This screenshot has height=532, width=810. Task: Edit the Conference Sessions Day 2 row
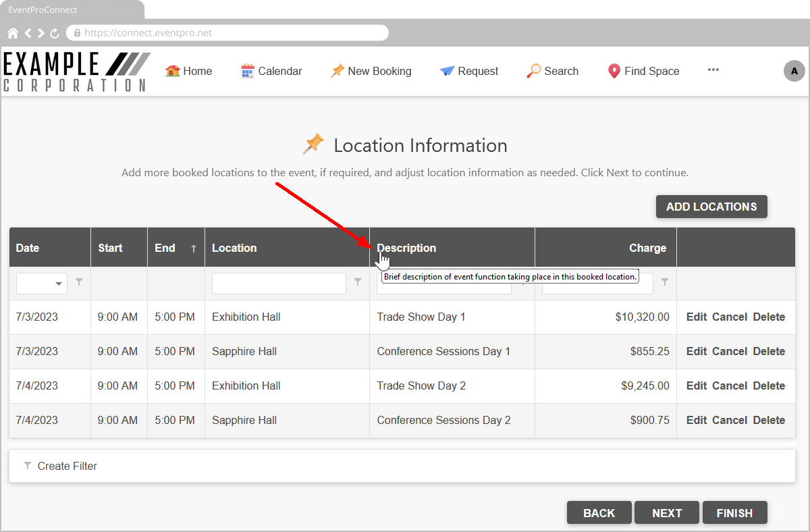[697, 420]
